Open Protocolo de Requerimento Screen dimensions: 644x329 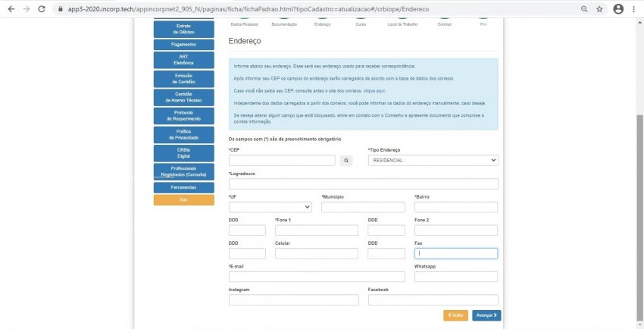183,116
